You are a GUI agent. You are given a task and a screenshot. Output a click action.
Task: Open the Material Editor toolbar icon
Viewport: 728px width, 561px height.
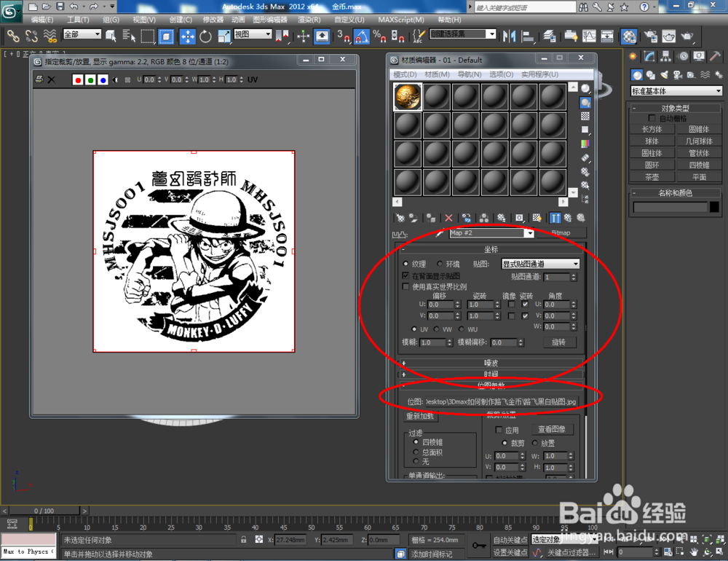coord(629,36)
